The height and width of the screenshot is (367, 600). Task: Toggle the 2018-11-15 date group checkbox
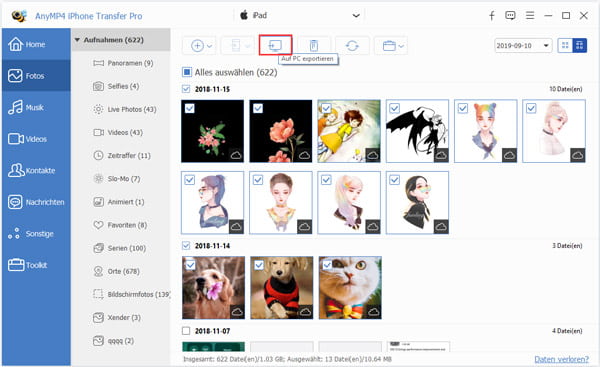(186, 89)
